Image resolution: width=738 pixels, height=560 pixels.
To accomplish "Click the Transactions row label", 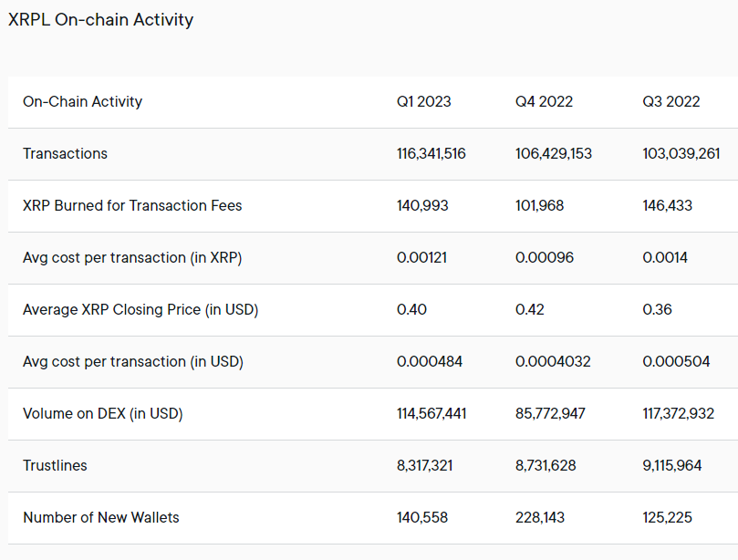I will 65,153.
